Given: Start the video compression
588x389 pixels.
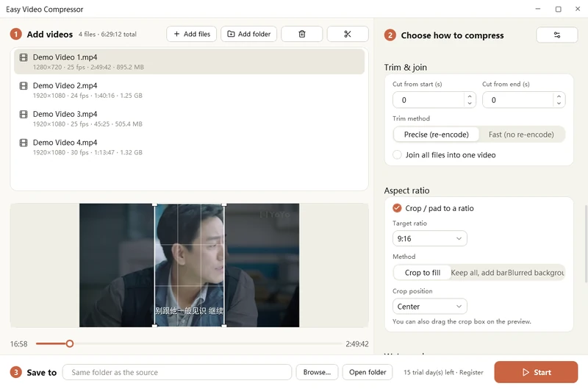Looking at the screenshot, I should click(x=536, y=372).
